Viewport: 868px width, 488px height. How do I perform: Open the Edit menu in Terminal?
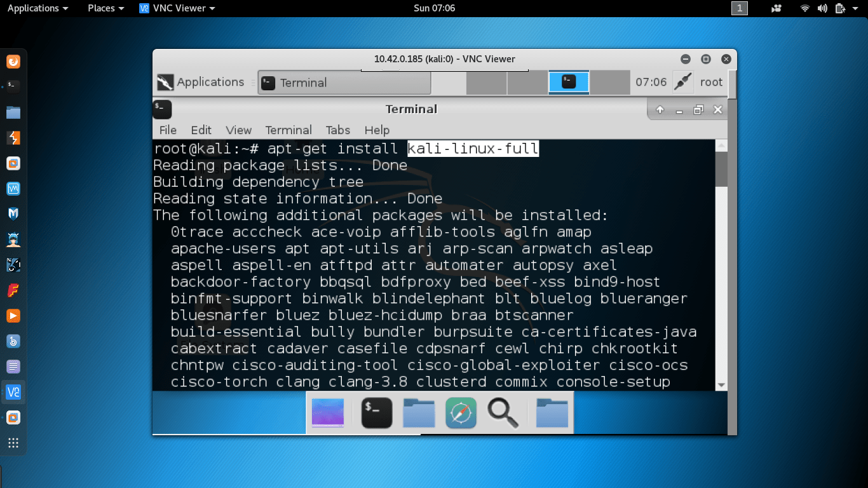click(201, 130)
